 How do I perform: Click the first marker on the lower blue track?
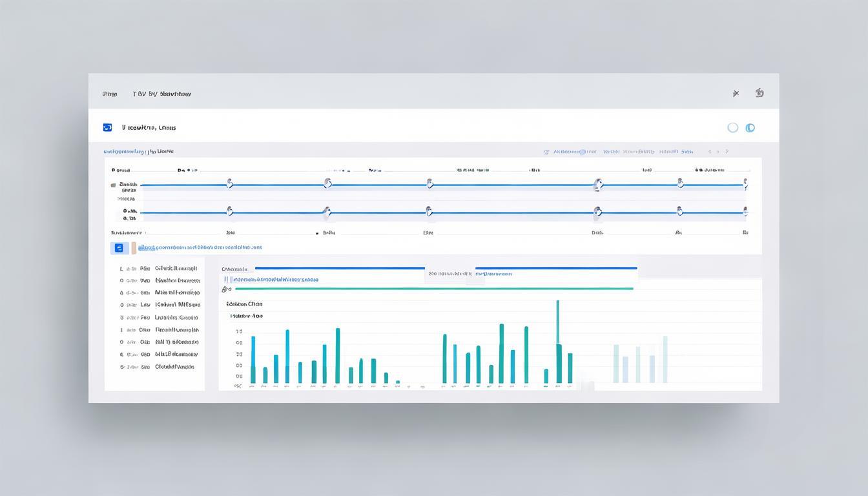click(x=229, y=211)
